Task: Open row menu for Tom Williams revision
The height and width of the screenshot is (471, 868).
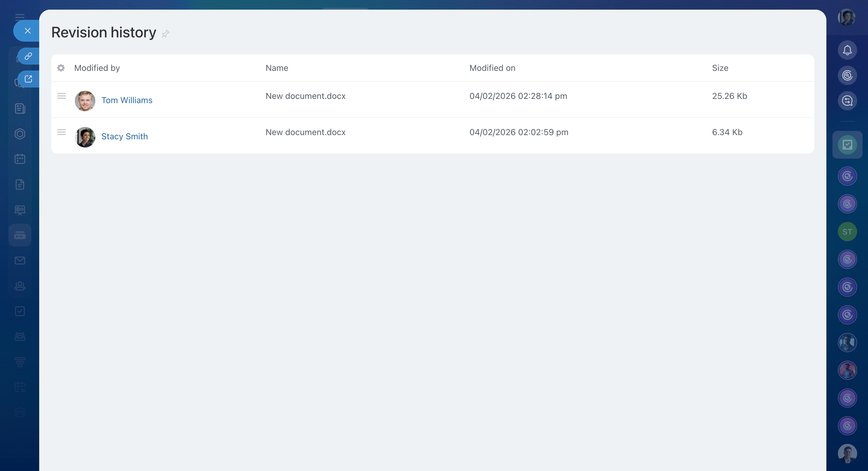Action: [61, 96]
